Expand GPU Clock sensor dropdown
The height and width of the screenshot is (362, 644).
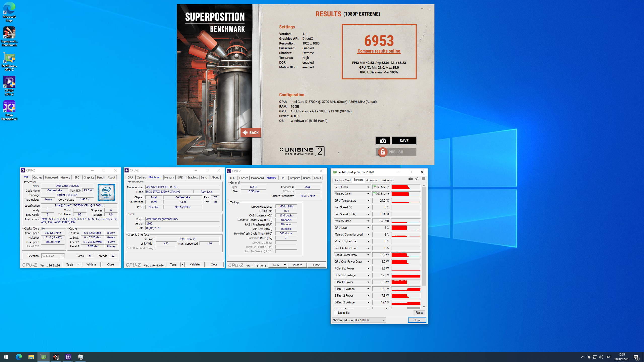(368, 187)
